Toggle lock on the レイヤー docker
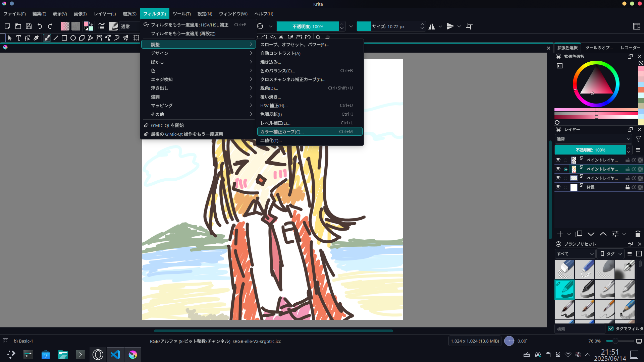 (558, 129)
